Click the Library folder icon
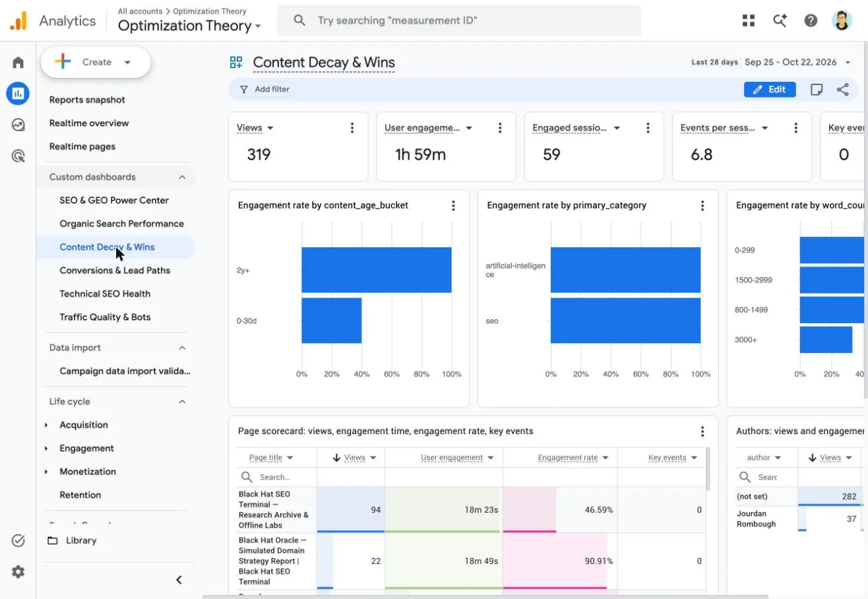 click(x=53, y=540)
